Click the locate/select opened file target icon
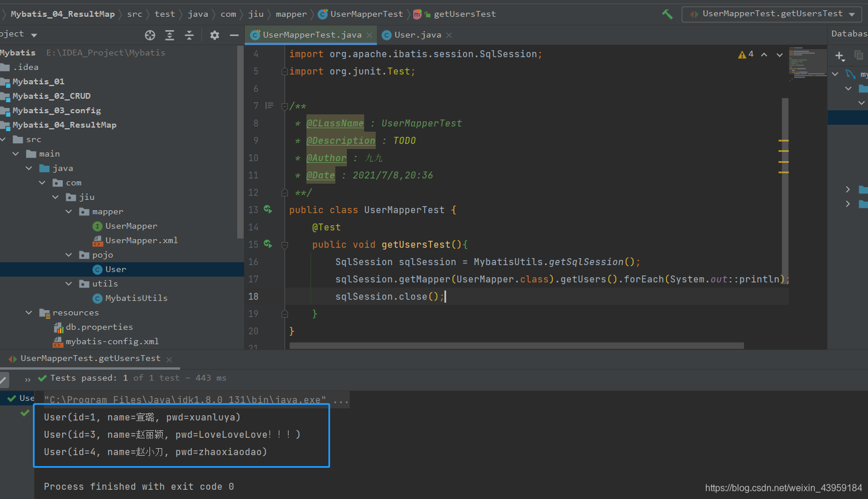The width and height of the screenshot is (868, 499). [150, 35]
